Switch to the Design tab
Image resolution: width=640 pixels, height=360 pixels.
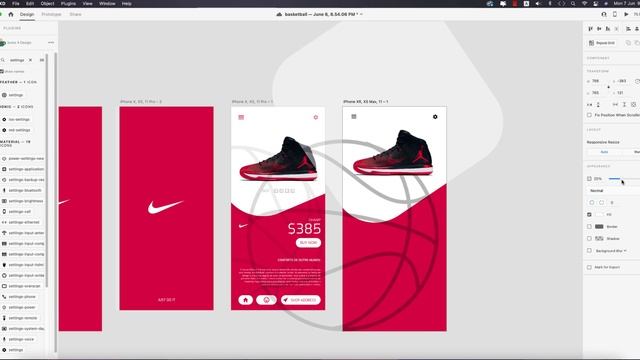point(27,14)
